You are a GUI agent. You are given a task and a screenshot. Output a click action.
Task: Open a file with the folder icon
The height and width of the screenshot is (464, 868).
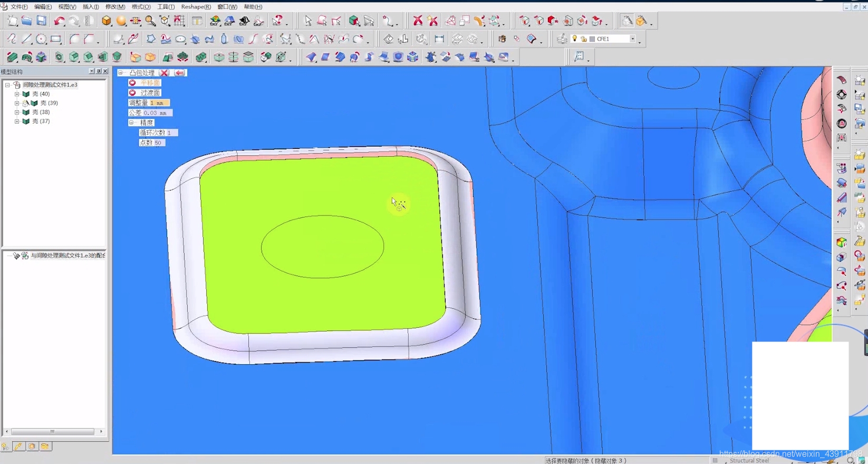tap(26, 21)
